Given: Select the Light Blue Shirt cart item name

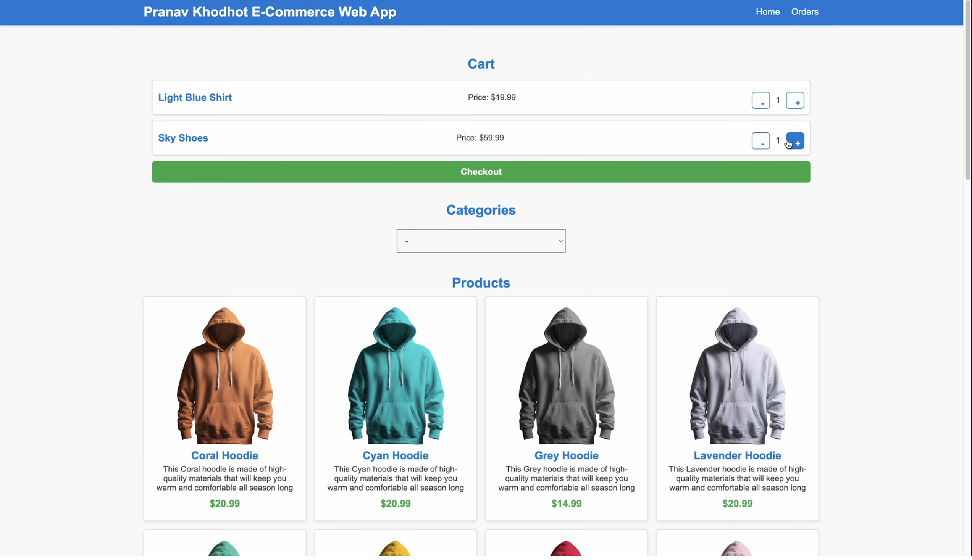Looking at the screenshot, I should coord(195,98).
